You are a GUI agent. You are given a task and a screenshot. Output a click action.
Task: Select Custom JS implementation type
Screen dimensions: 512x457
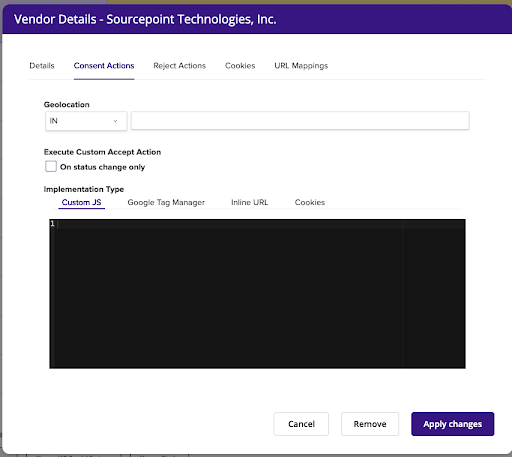click(x=81, y=202)
